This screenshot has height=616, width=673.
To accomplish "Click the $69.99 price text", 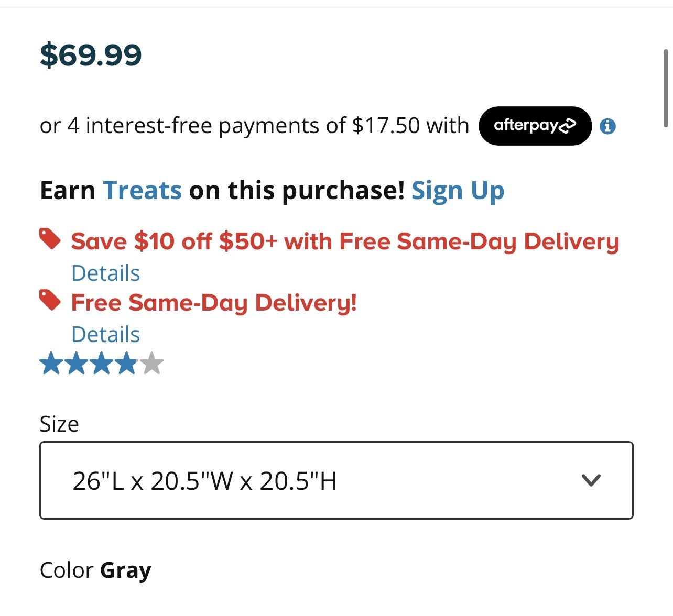I will coord(91,54).
